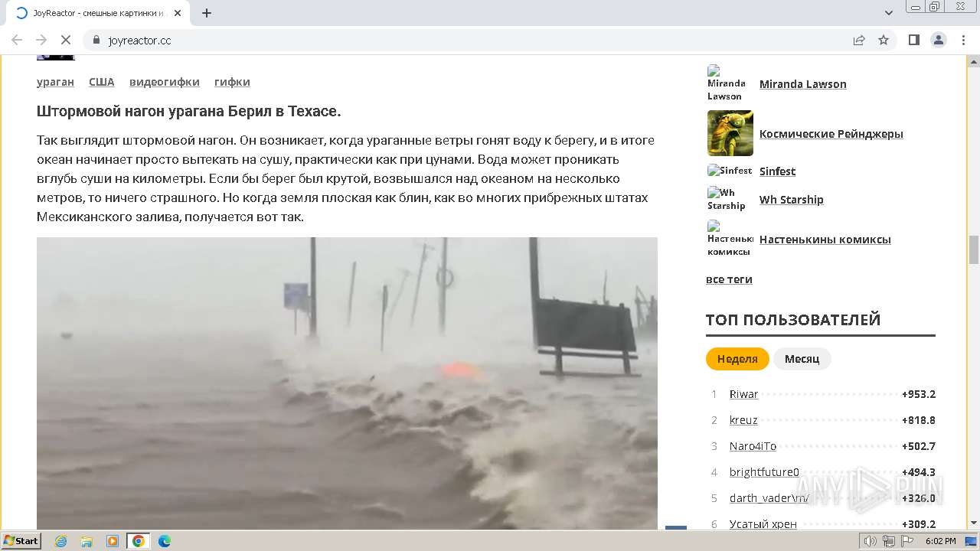The height and width of the screenshot is (551, 980).
Task: Open user Усатый хрен profile
Action: coord(763,524)
